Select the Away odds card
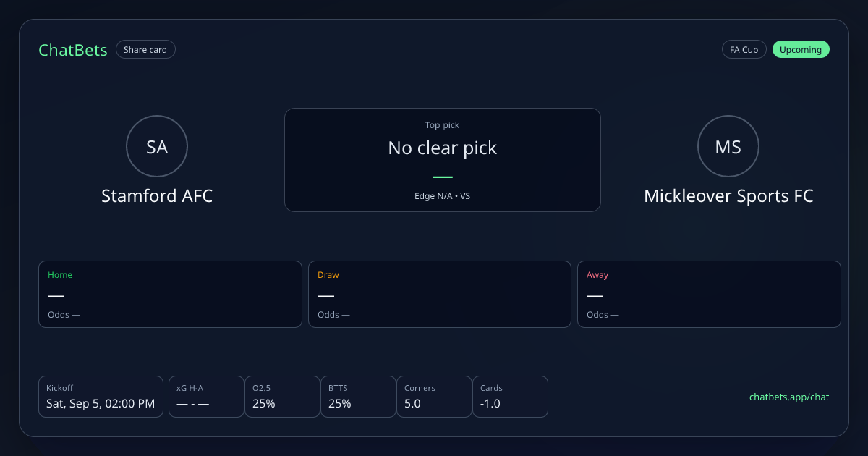Image resolution: width=868 pixels, height=456 pixels. [709, 294]
